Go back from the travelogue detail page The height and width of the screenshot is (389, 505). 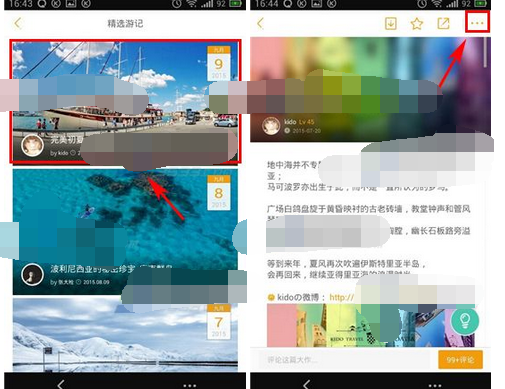point(261,23)
